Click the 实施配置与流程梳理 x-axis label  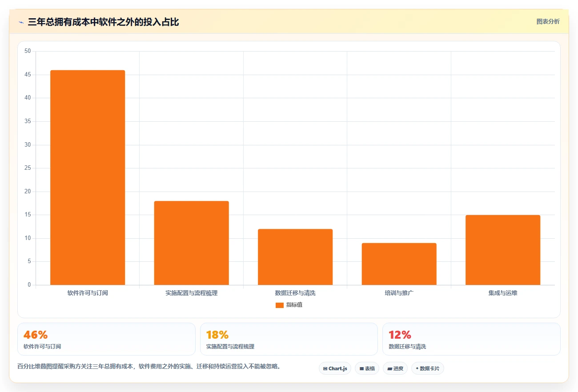click(x=191, y=293)
